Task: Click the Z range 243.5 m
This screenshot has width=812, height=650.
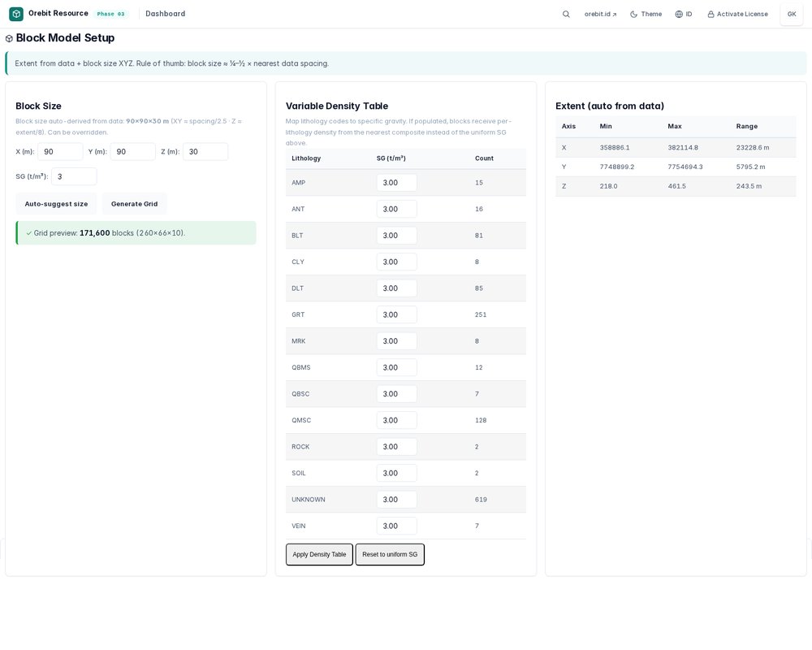Action: tap(749, 186)
